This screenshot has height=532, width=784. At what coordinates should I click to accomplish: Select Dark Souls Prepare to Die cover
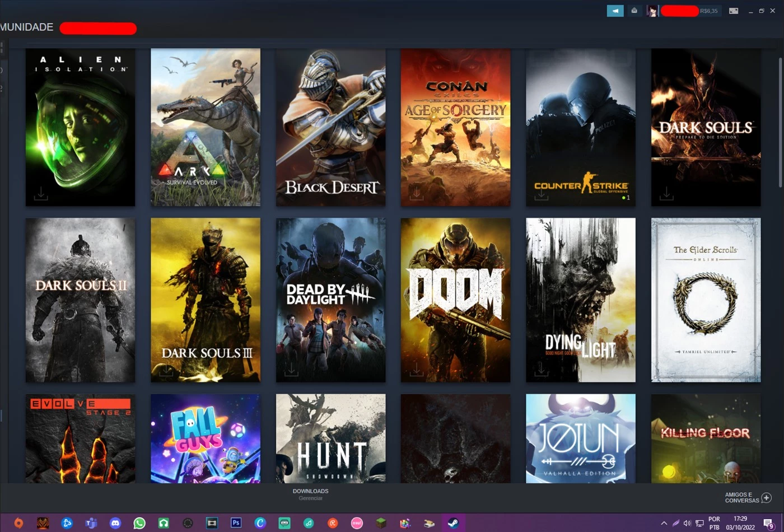tap(706, 127)
